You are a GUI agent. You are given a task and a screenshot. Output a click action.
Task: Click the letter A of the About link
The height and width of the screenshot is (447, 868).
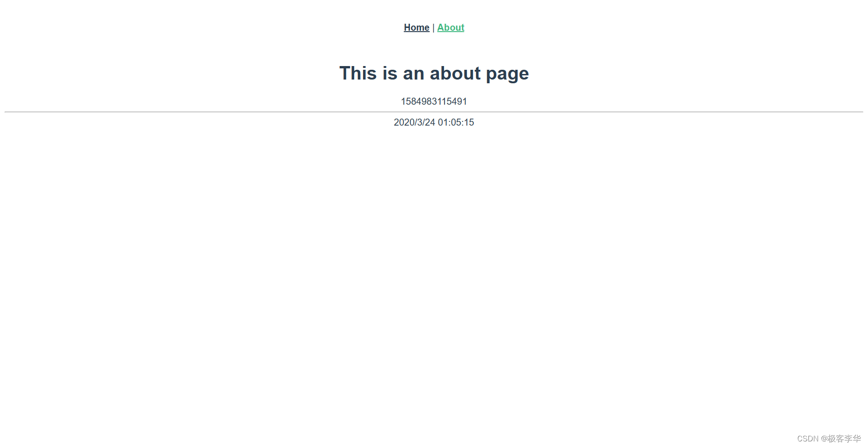440,27
